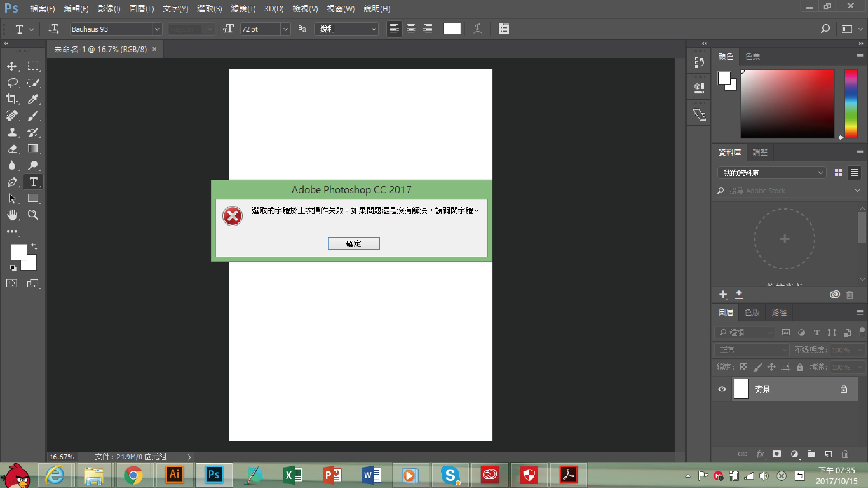Select the Eraser tool
Screen dimensions: 868x488
(12, 149)
